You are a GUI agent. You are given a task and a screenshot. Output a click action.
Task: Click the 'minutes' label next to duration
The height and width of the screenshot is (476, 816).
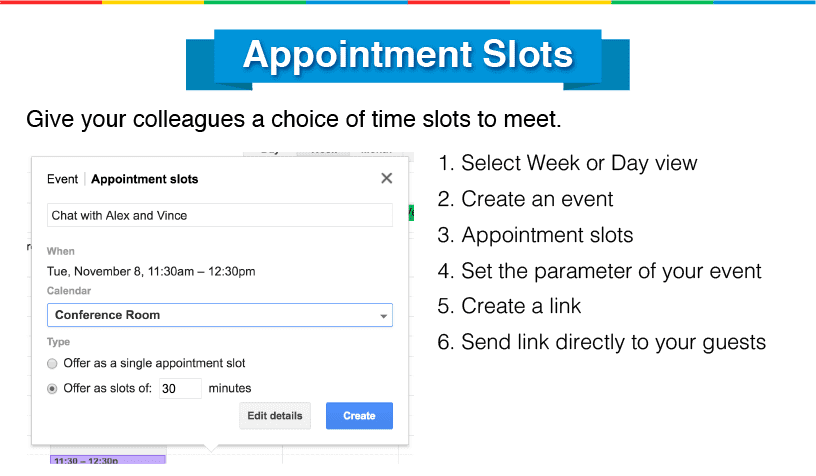click(230, 389)
